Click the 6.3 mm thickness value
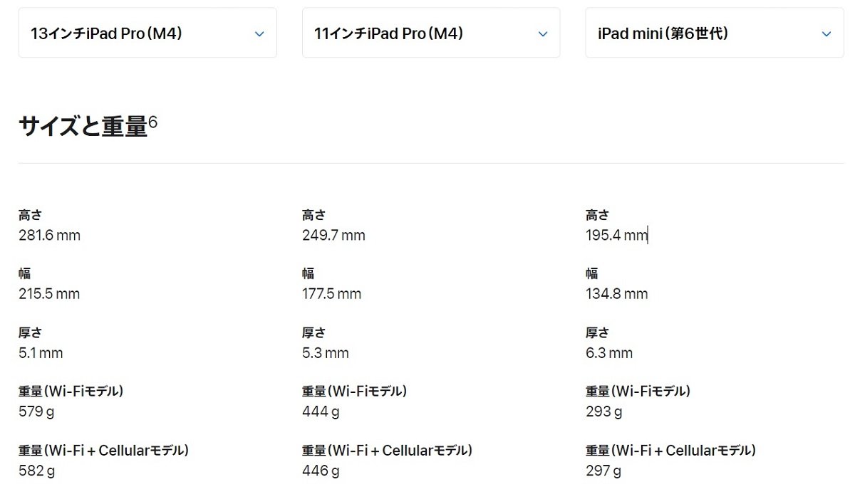 coord(609,353)
